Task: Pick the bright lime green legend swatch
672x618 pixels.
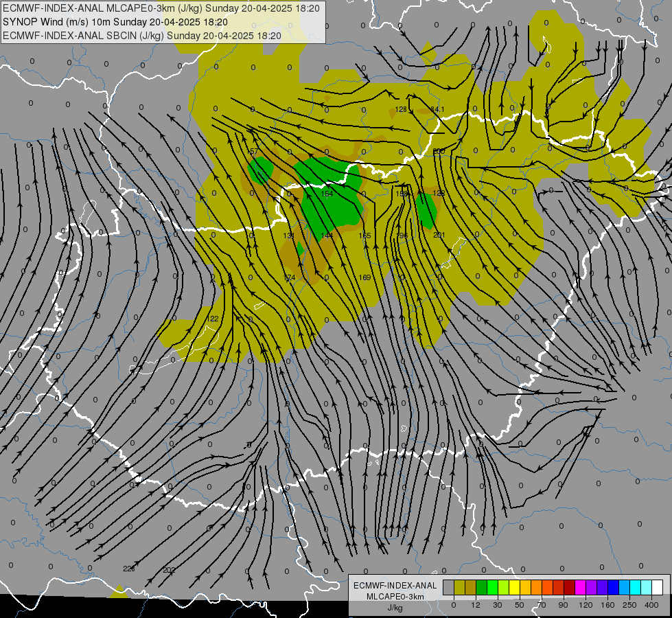Action: tap(492, 588)
